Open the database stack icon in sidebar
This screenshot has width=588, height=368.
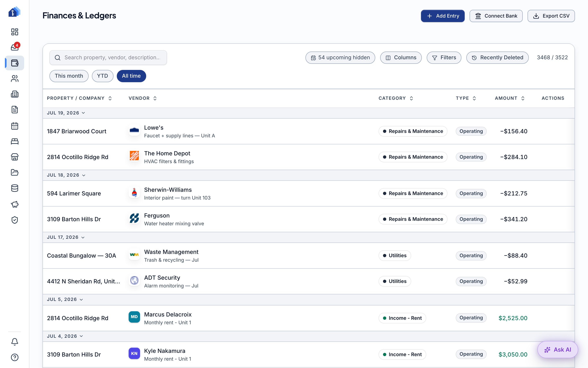14,188
